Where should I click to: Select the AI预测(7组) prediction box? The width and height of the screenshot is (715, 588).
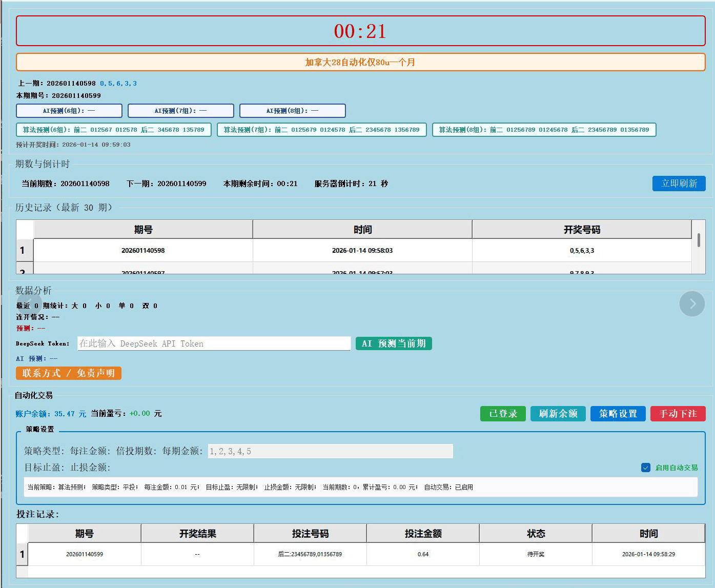pyautogui.click(x=180, y=110)
